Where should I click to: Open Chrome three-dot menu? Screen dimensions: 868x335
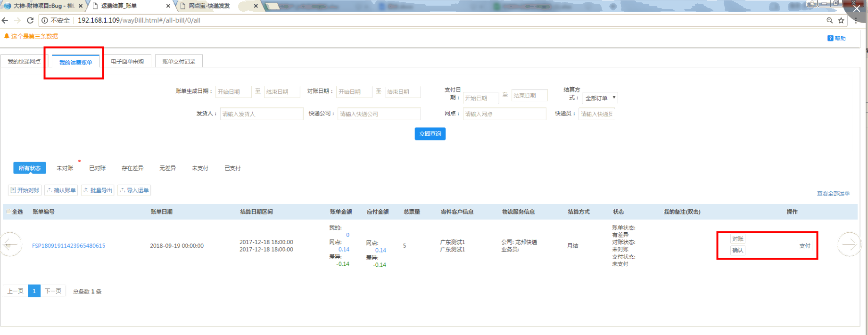856,20
